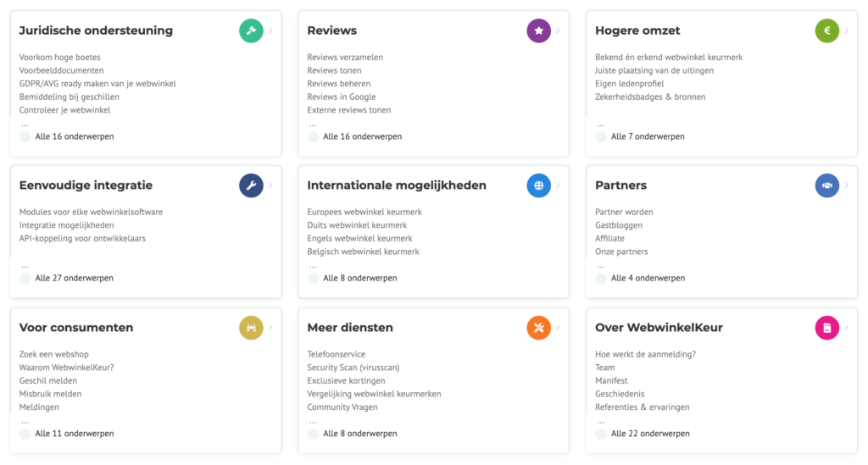Image resolution: width=868 pixels, height=465 pixels.
Task: Click the purple star Reviews icon
Action: click(x=539, y=31)
